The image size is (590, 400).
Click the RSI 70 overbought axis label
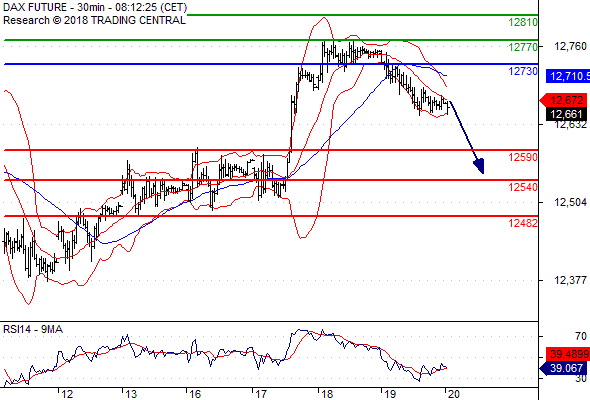pyautogui.click(x=581, y=336)
